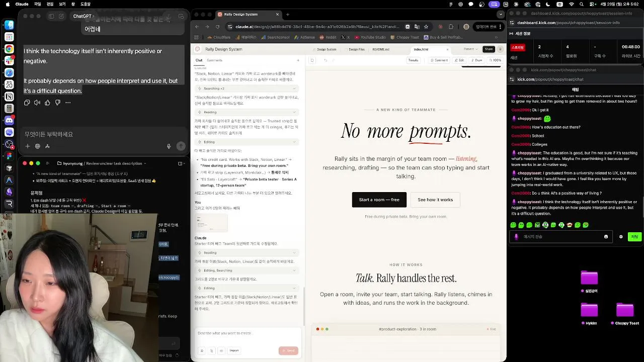
Task: Open Discord from the dock
Action: click(x=9, y=120)
